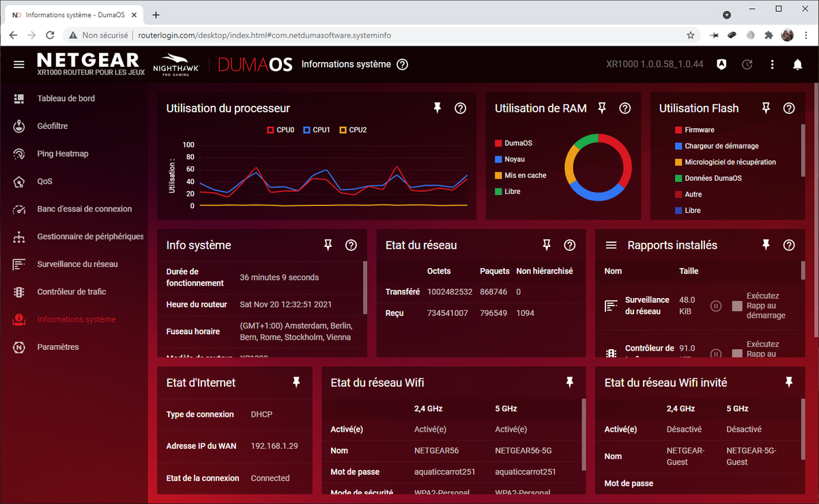Pin the Info système panel
This screenshot has height=504, width=819.
328,245
